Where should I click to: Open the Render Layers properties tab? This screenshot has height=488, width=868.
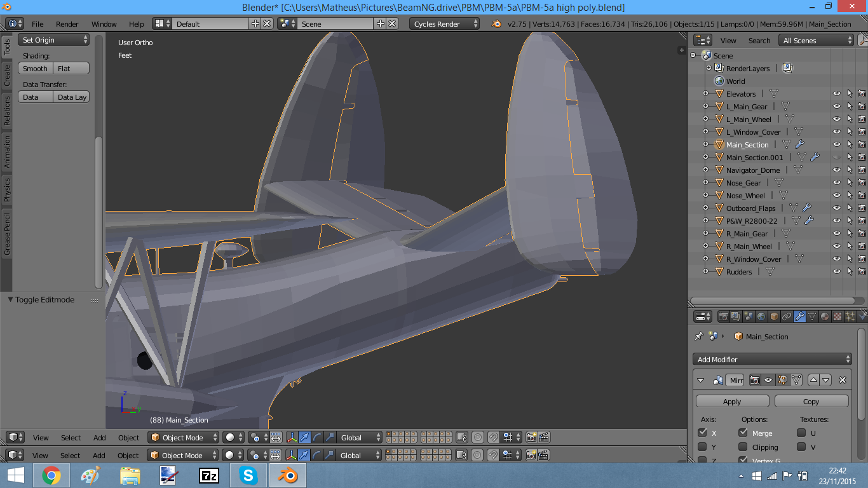click(736, 316)
